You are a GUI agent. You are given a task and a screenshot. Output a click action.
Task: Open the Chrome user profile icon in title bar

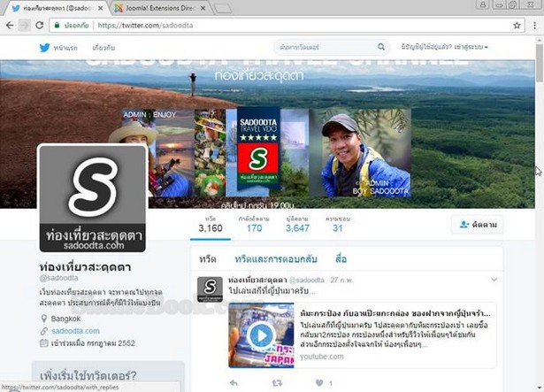[x=483, y=4]
